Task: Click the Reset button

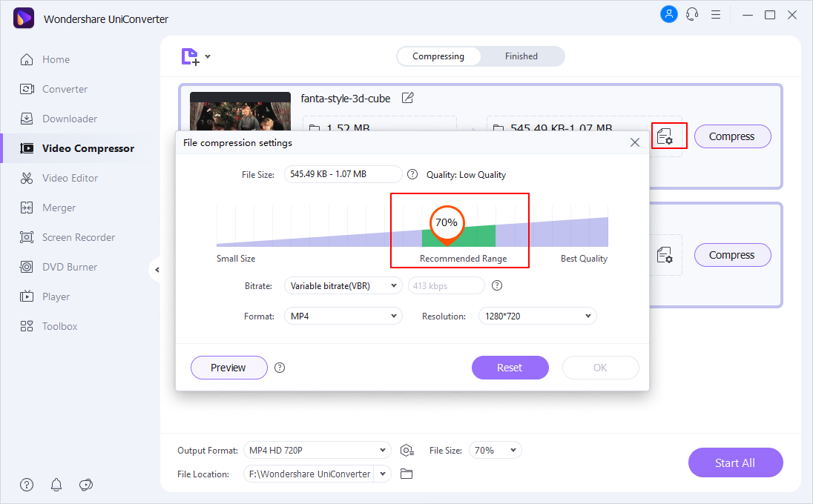Action: click(510, 368)
